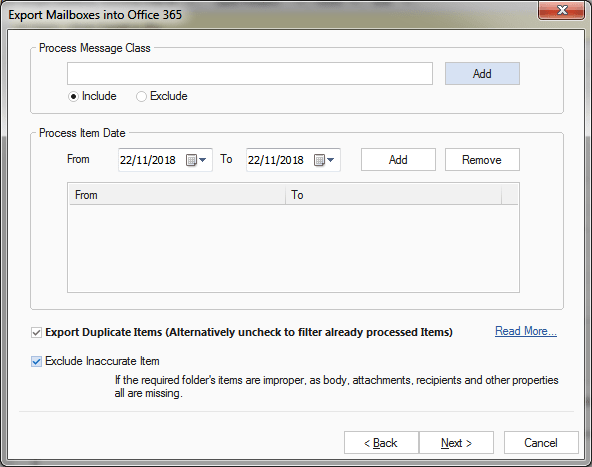Uncheck Exclude Inaccurate Item checkbox
The height and width of the screenshot is (467, 592).
(x=36, y=361)
